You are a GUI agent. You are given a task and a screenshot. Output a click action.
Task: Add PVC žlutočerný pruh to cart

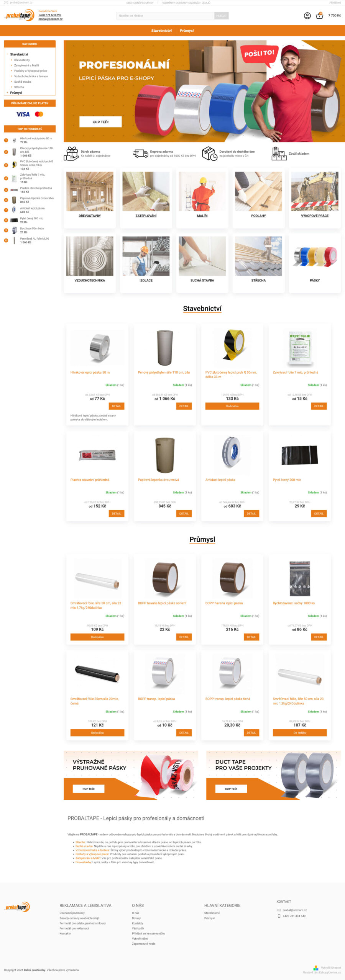coord(232,406)
